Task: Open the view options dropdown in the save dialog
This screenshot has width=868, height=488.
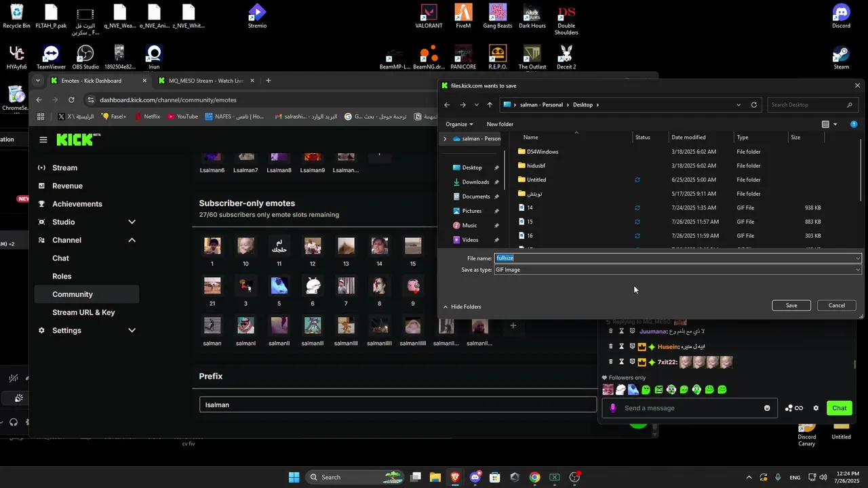Action: tap(835, 124)
